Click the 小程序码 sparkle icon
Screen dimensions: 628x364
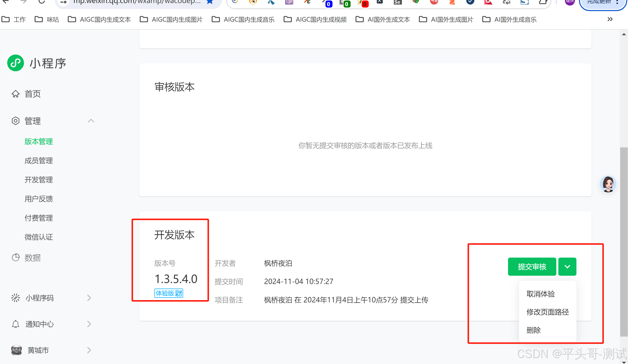coord(16,298)
